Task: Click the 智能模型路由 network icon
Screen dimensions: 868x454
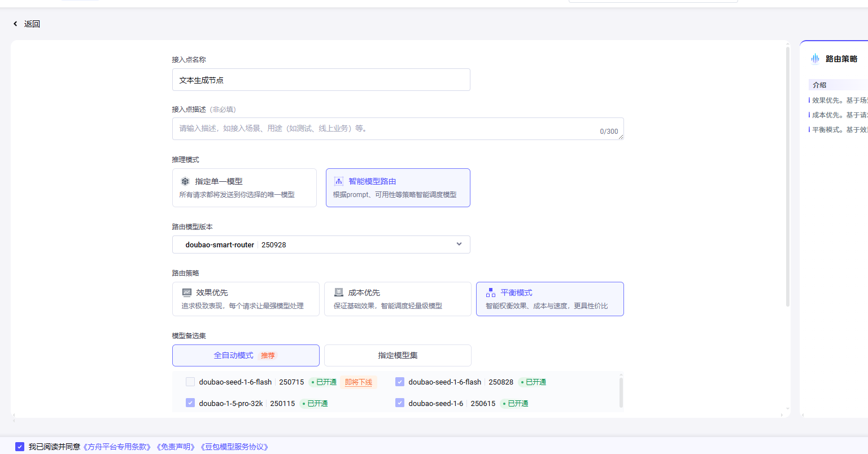Action: (339, 181)
